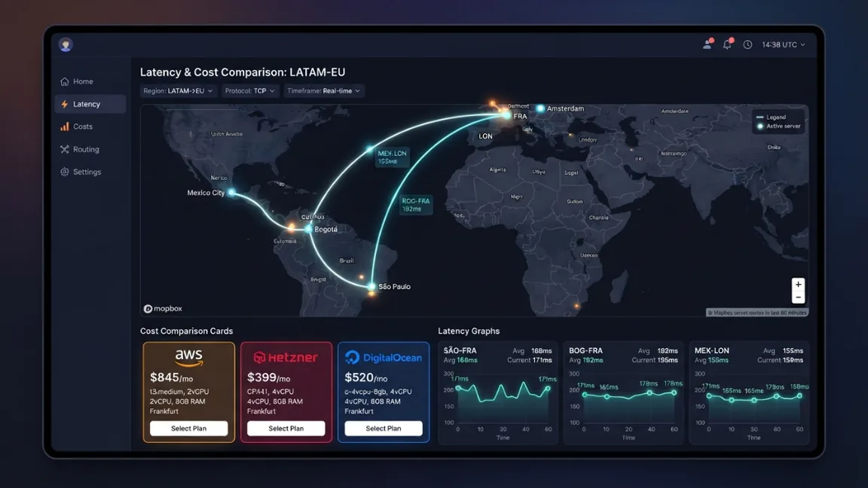Click the Bogotá node on map
This screenshot has height=488, width=868.
(308, 228)
